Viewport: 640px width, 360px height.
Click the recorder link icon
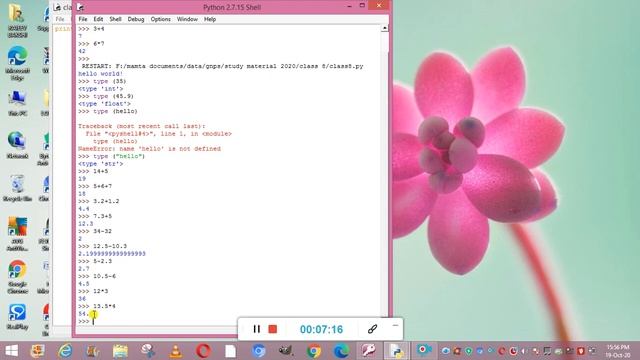tap(372, 329)
